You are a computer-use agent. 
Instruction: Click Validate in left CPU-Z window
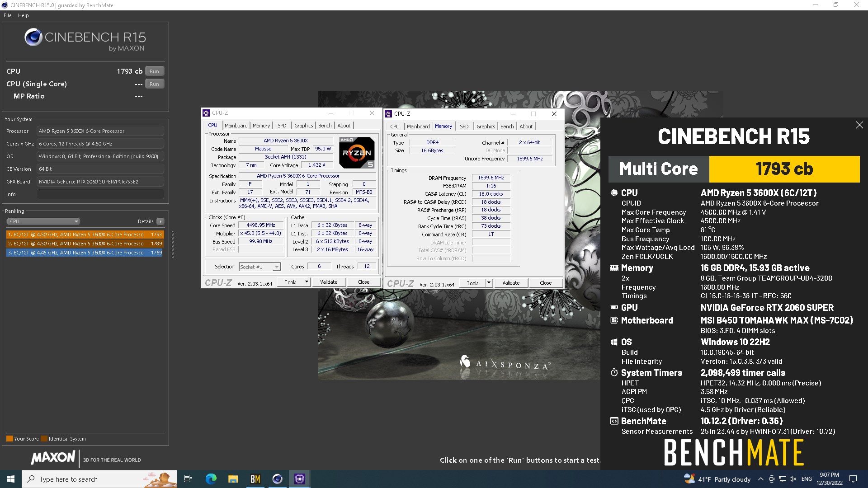tap(329, 282)
